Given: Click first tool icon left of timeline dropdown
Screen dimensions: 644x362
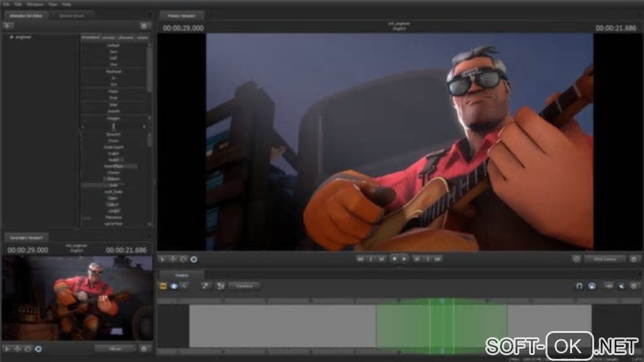Looking at the screenshot, I should pos(205,286).
